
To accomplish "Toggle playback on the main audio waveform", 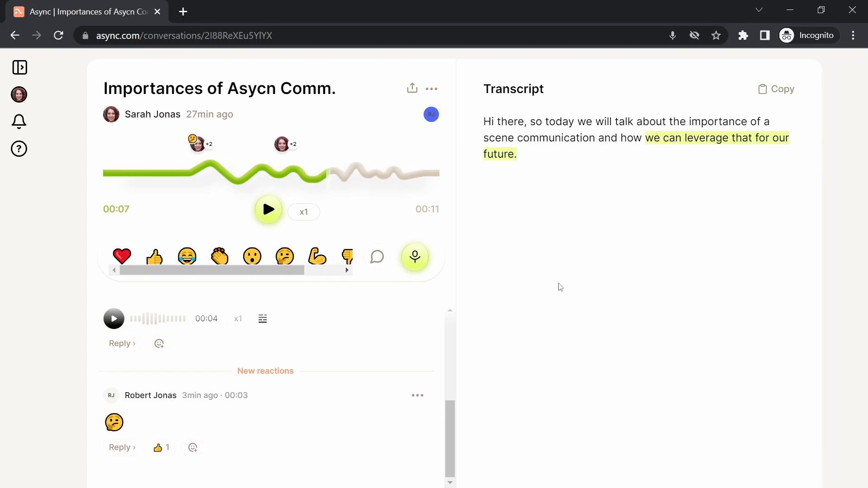I will coord(267,210).
